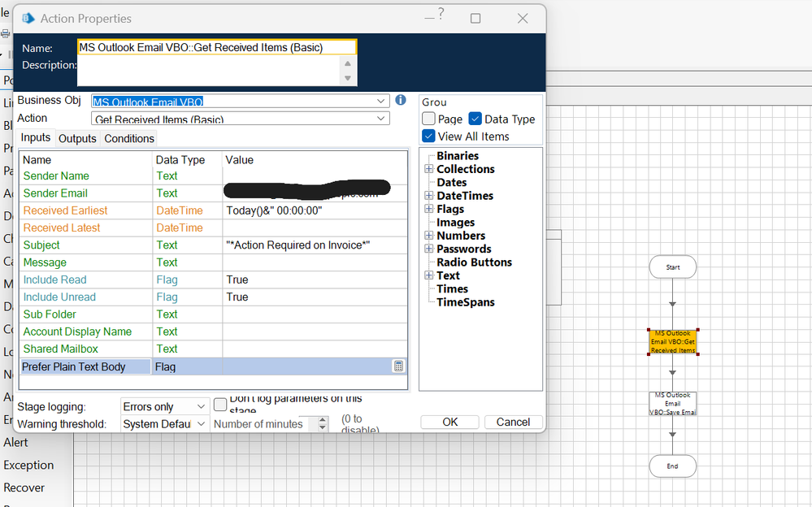Expand the Text tree node
812x507 pixels.
429,275
